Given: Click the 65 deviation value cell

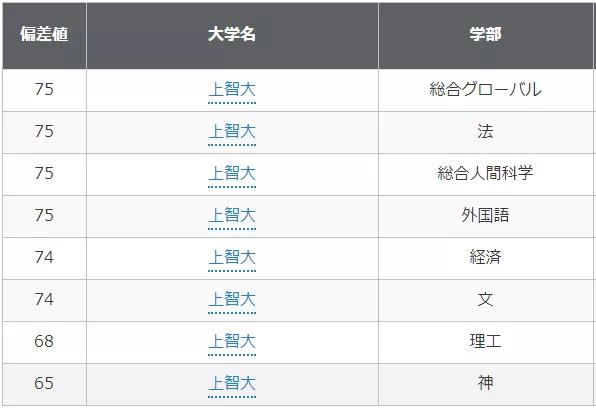Looking at the screenshot, I should (44, 383).
